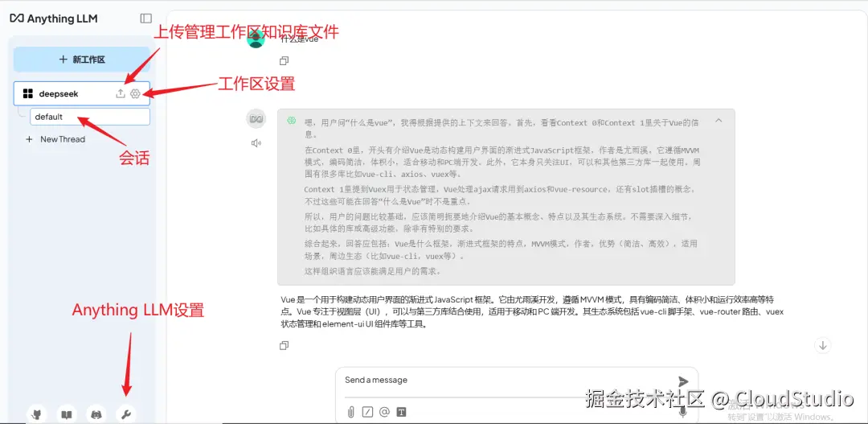Open the Discord community icon

[96, 414]
